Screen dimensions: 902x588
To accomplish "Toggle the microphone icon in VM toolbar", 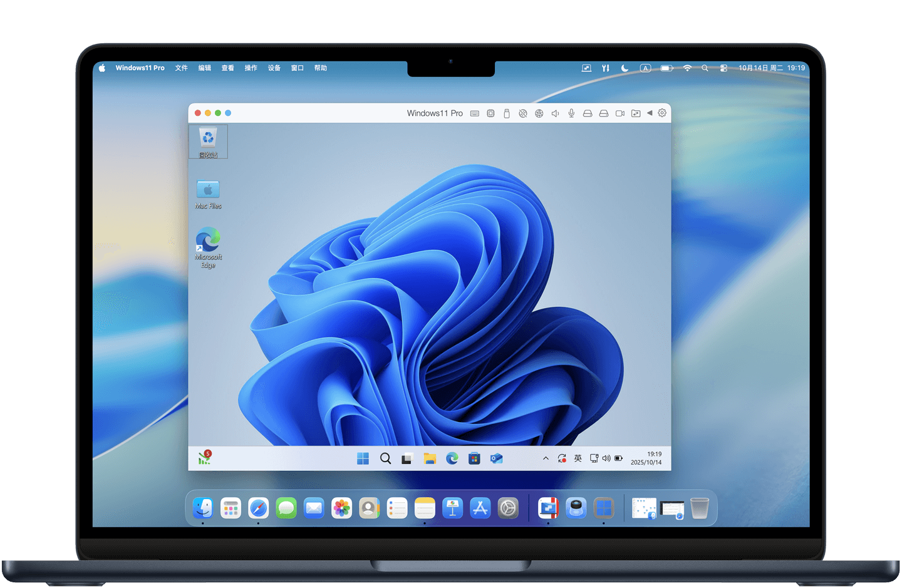I will 571,113.
